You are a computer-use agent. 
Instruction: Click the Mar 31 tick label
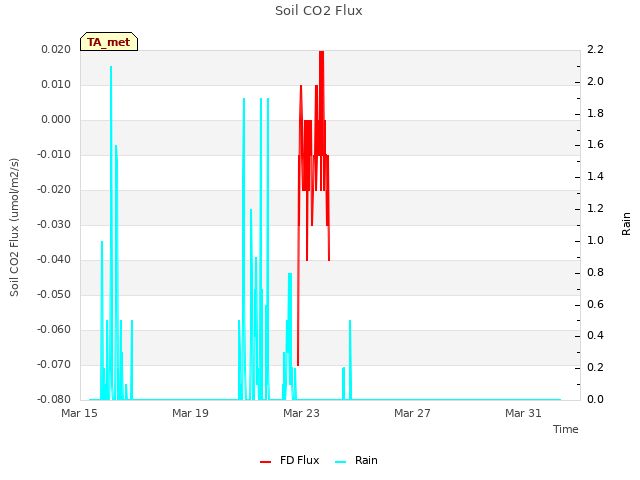[x=523, y=413]
